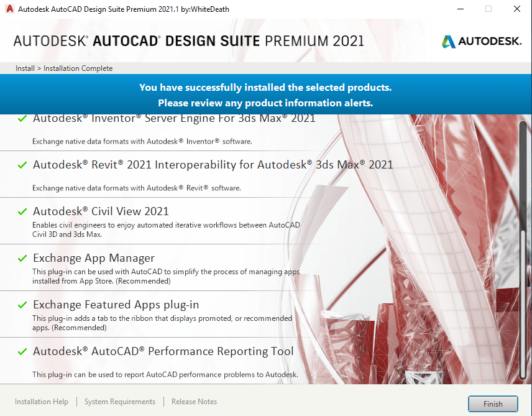Close the installer window
This screenshot has height=416, width=532.
[x=516, y=9]
